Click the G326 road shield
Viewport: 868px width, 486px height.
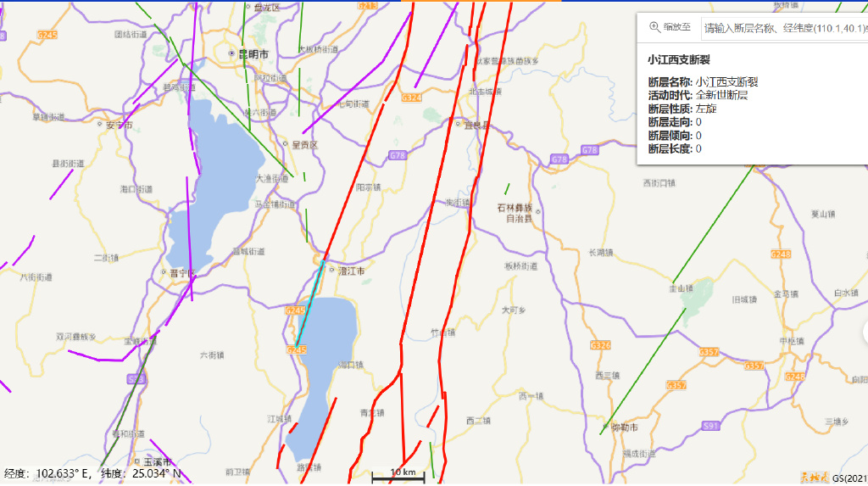tap(601, 345)
